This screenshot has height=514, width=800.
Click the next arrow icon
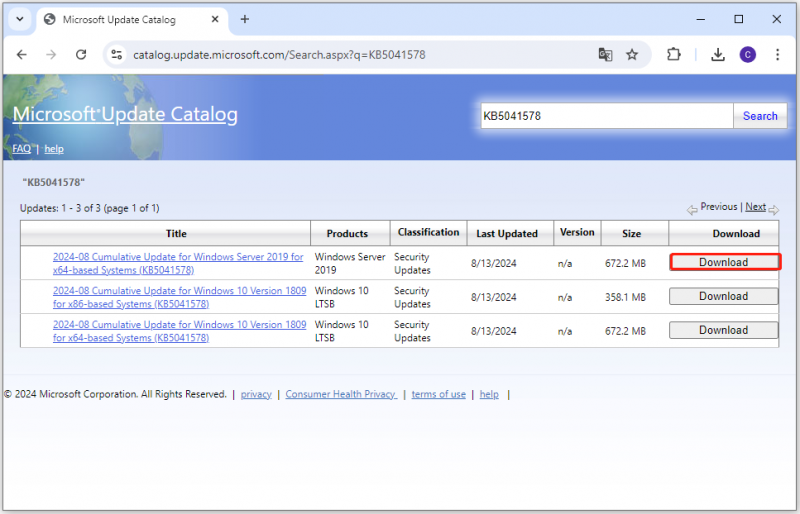773,210
